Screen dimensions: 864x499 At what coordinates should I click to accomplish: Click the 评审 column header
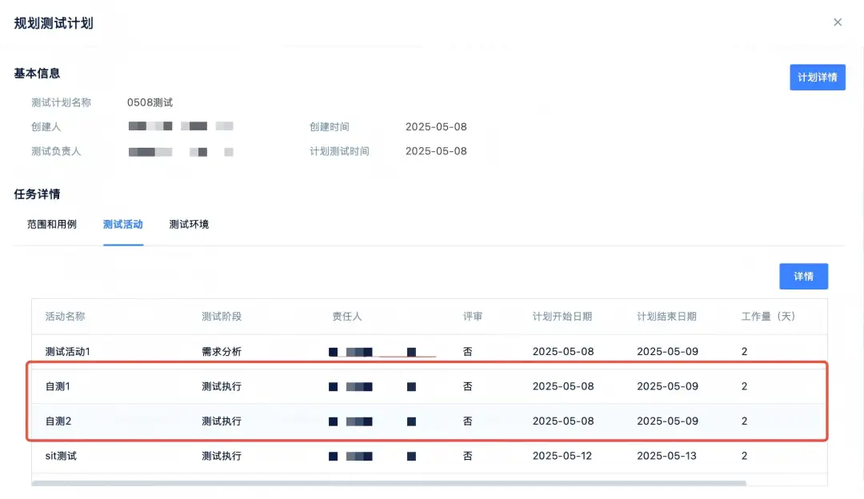click(473, 316)
